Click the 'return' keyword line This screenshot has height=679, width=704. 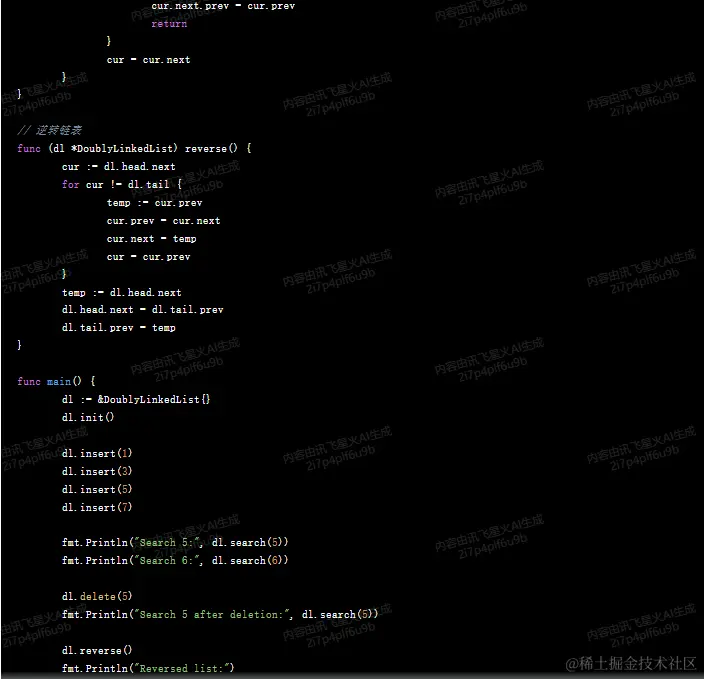169,24
